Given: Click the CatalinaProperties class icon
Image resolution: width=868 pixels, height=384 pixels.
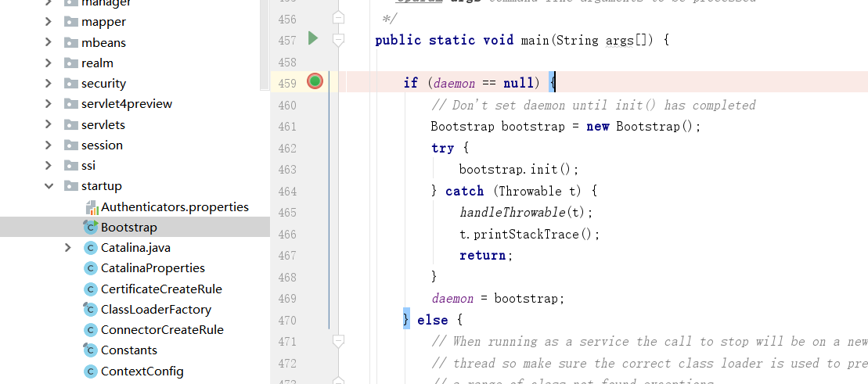Looking at the screenshot, I should coord(90,268).
